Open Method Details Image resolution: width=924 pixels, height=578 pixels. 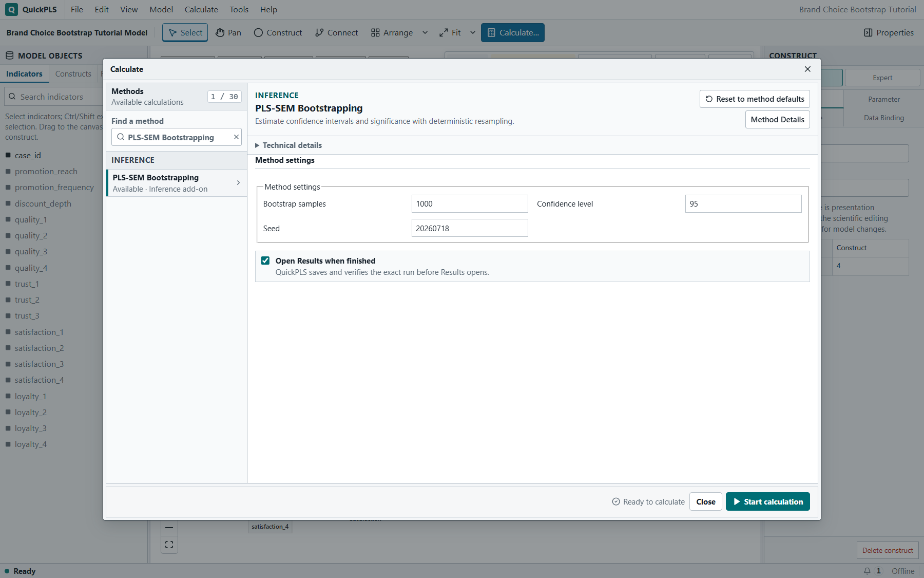click(777, 119)
